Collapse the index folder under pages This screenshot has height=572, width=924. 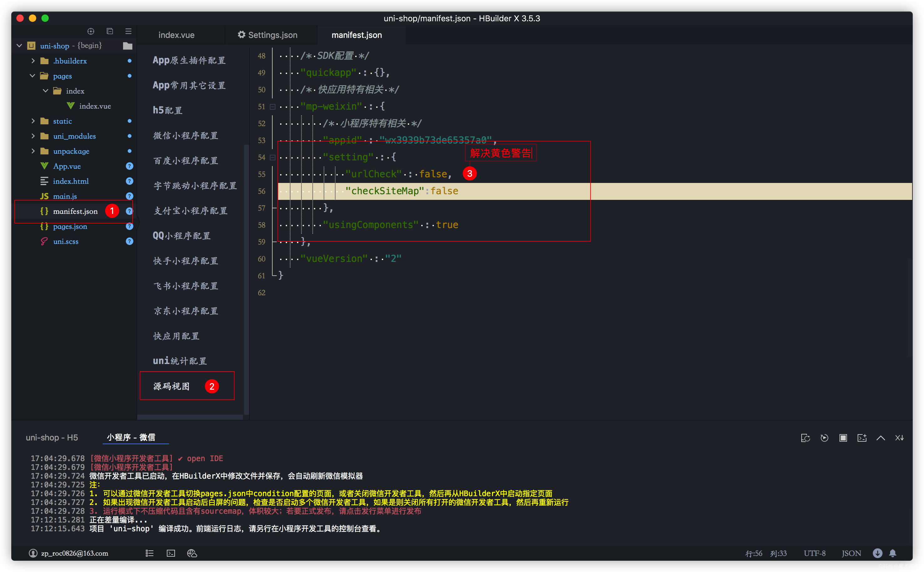coord(46,91)
